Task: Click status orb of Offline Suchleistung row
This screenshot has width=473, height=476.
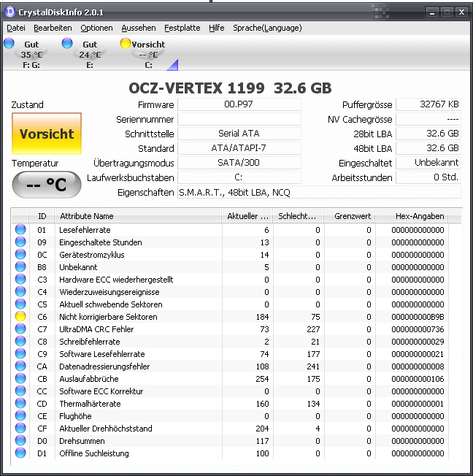Action: 20,453
